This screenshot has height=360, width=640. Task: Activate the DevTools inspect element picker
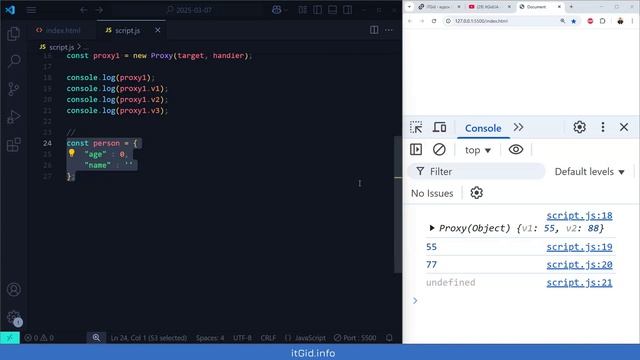point(416,127)
